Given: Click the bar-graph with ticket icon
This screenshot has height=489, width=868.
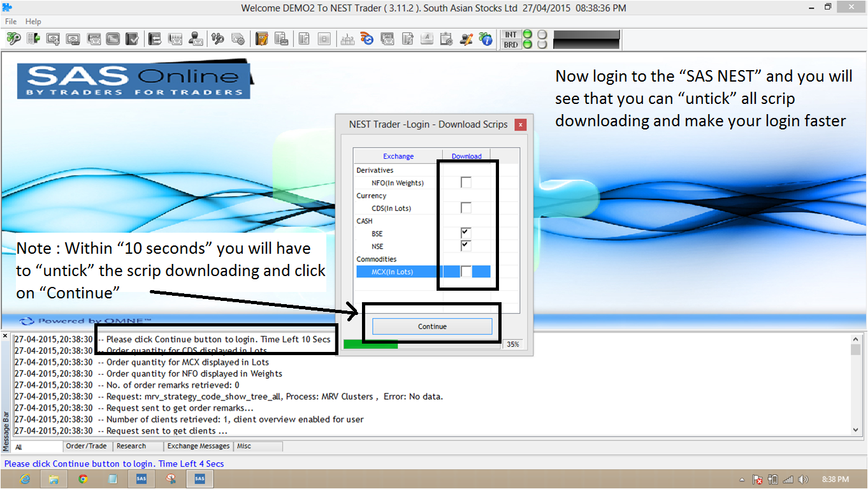Looking at the screenshot, I should 175,39.
